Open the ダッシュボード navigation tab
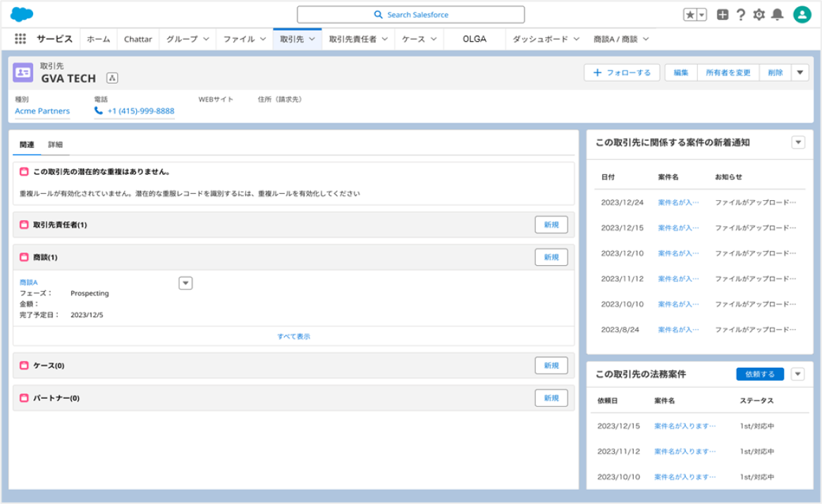This screenshot has width=822, height=504. pos(540,39)
